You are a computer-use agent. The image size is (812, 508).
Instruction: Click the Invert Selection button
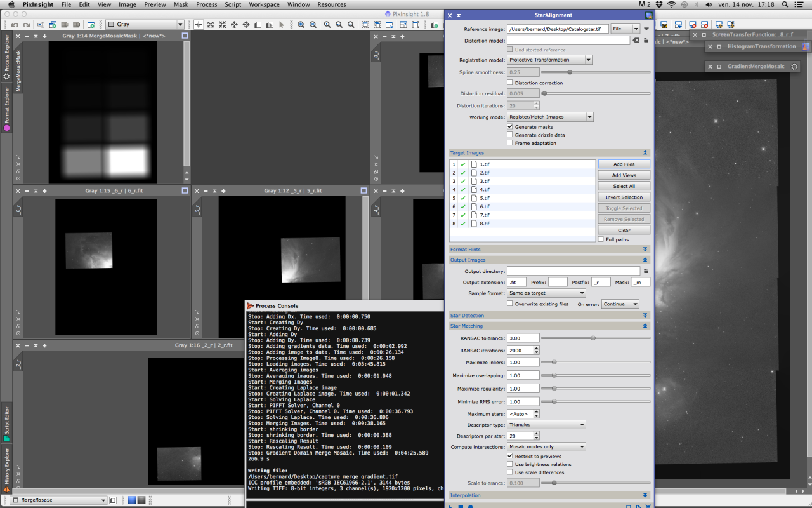624,197
